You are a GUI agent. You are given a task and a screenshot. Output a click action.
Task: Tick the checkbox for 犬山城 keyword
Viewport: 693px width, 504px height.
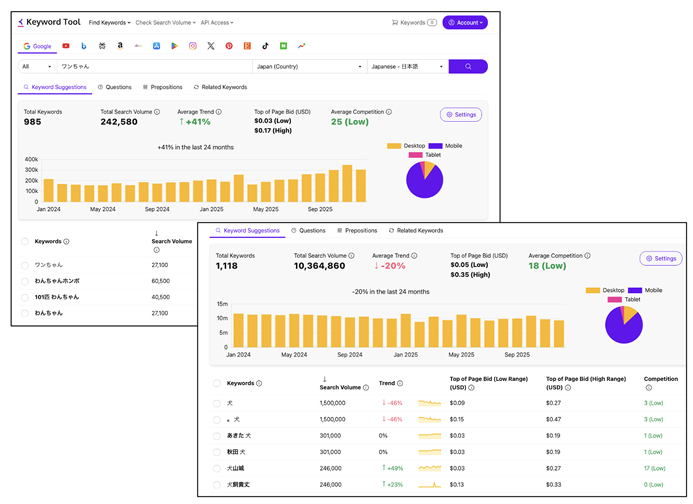216,468
